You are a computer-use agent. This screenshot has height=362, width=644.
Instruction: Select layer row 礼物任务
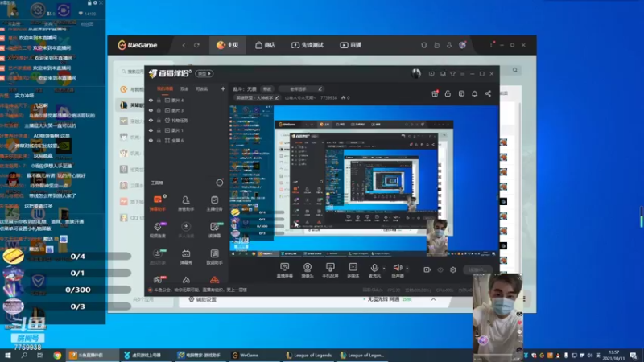tap(186, 120)
